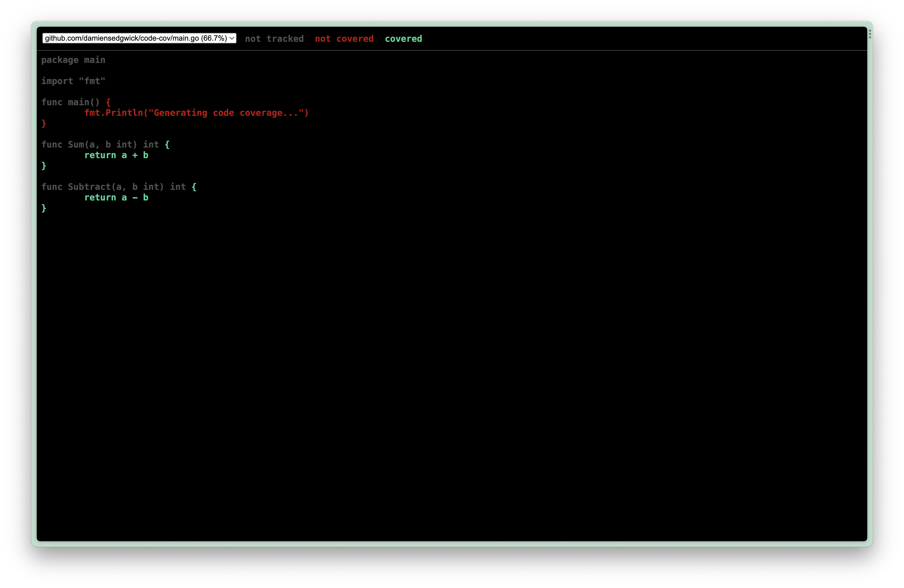Click the 'func Subtract(a, b int)' declaration
This screenshot has height=588, width=904.
113,187
